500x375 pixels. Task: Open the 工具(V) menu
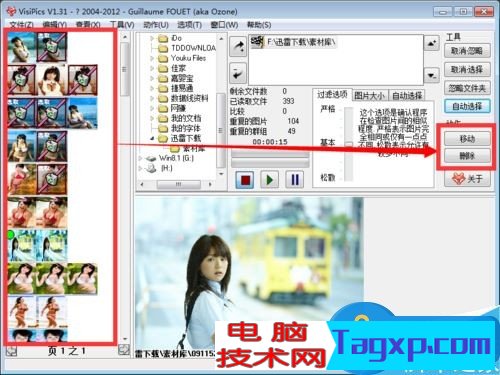[122, 25]
